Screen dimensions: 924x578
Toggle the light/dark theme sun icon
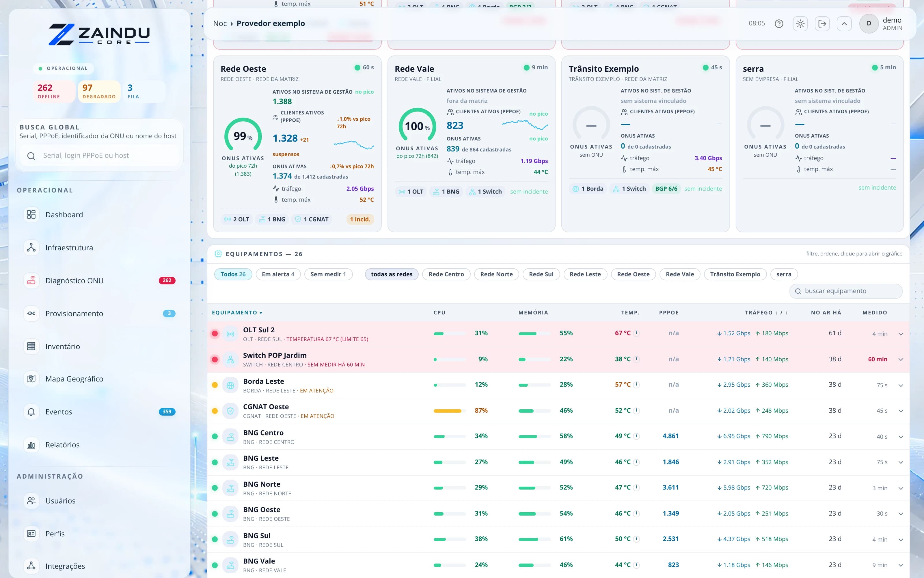(800, 24)
